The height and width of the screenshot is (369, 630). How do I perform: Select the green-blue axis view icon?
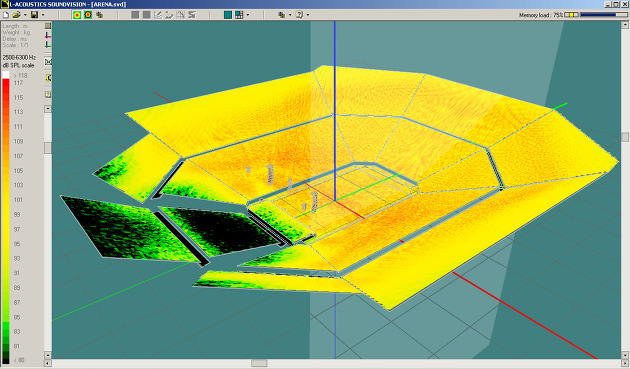48,44
